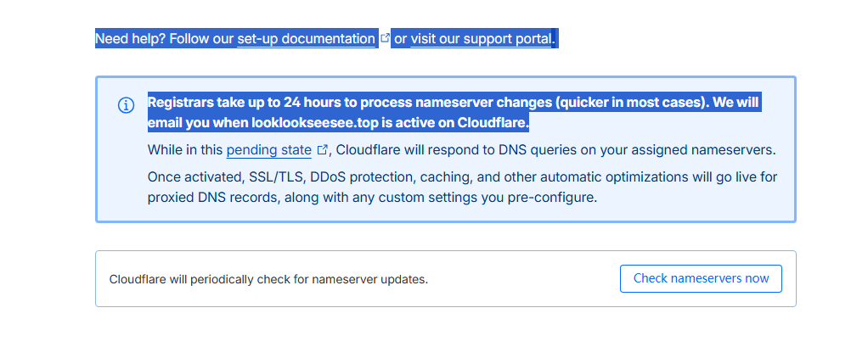Click the info icon in the blue notice
Viewport: 868px width, 347px height.
126,105
